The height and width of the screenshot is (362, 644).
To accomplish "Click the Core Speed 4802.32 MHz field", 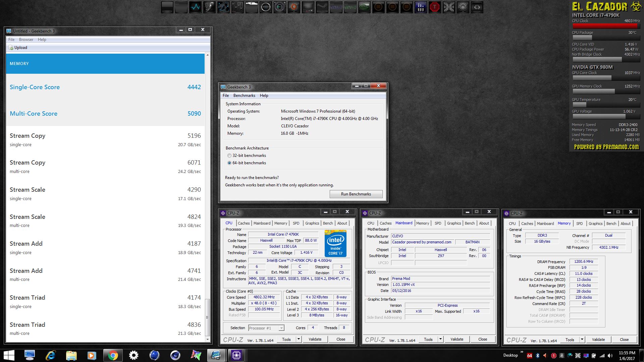I will tap(264, 297).
